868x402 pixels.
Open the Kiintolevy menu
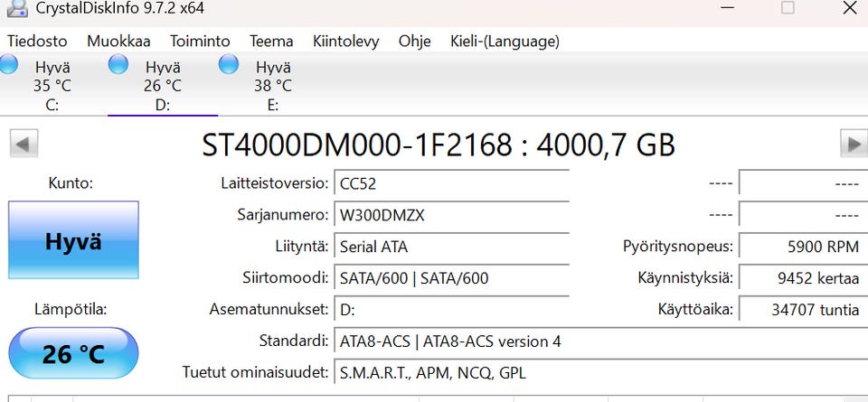pyautogui.click(x=345, y=42)
